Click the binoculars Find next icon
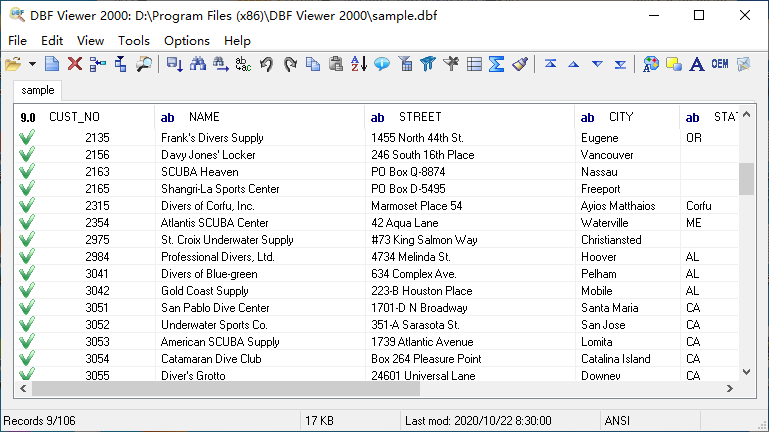Viewport: 769px width, 432px height. pyautogui.click(x=220, y=64)
